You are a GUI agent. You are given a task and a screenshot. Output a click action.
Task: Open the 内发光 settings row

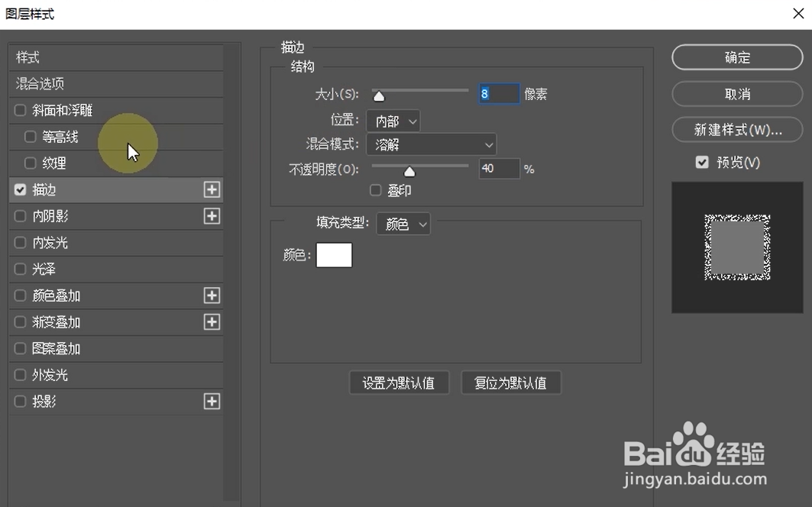pos(117,242)
